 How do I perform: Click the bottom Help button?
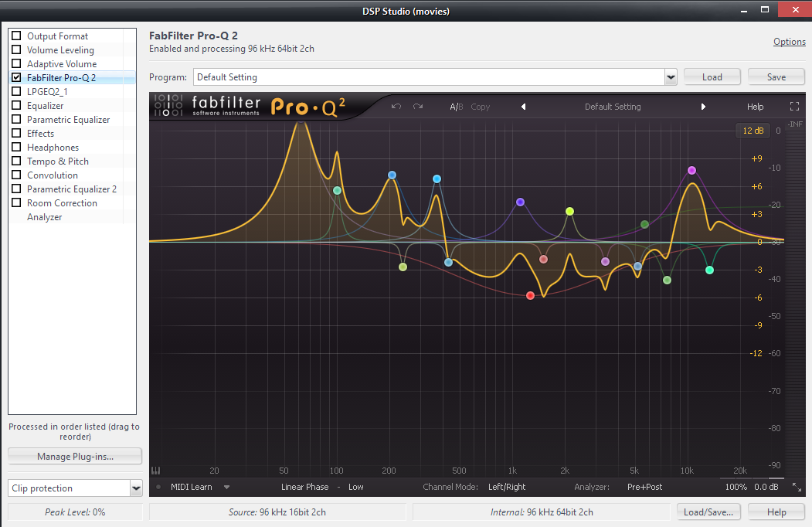click(x=776, y=512)
